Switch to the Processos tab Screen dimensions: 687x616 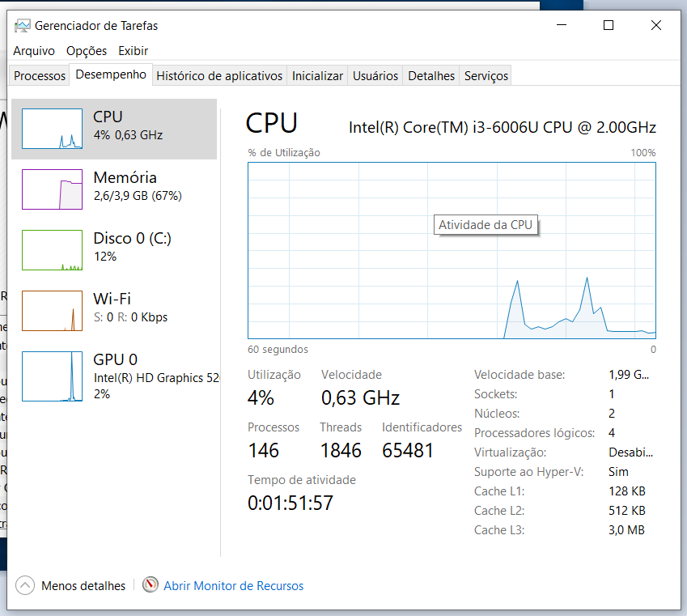tap(40, 76)
